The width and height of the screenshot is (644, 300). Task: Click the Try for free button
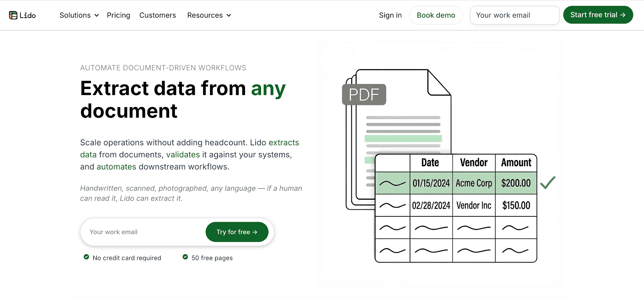[x=237, y=232]
